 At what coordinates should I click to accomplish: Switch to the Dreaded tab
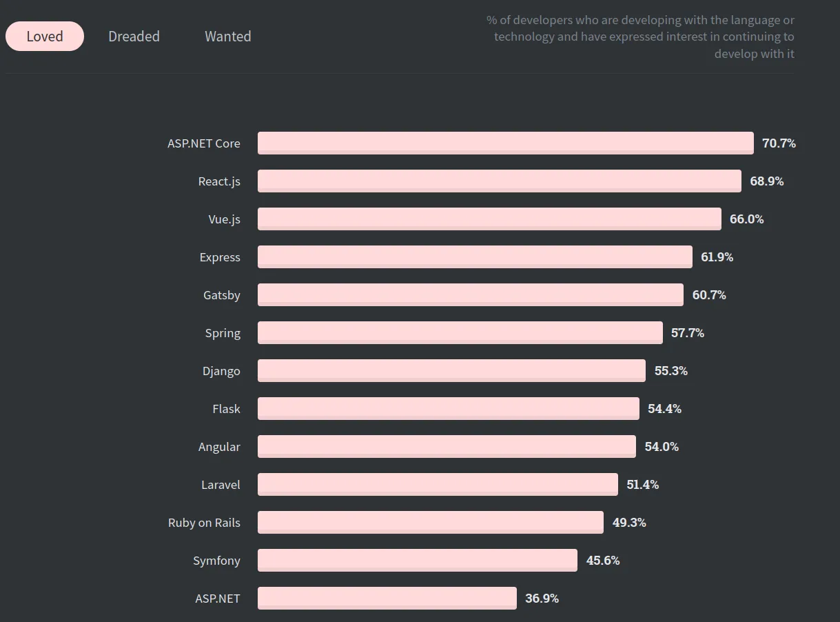(x=134, y=36)
